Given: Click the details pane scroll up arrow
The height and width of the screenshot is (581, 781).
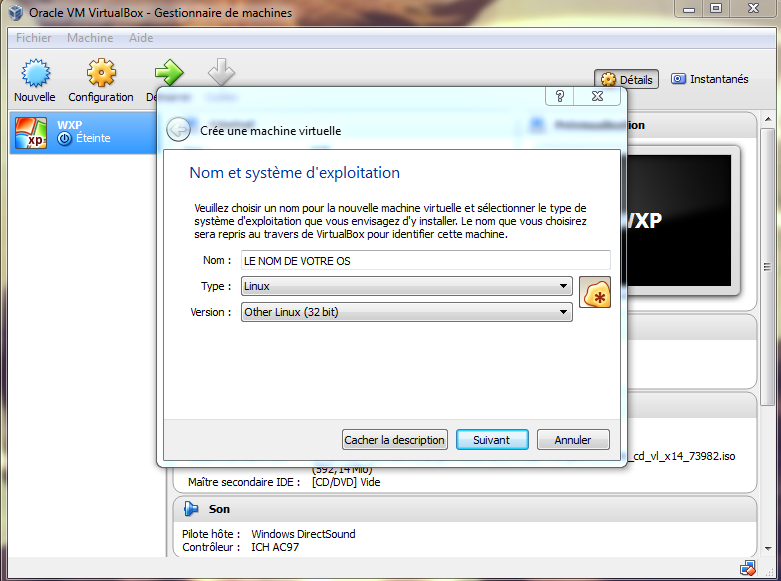Looking at the screenshot, I should tap(768, 119).
